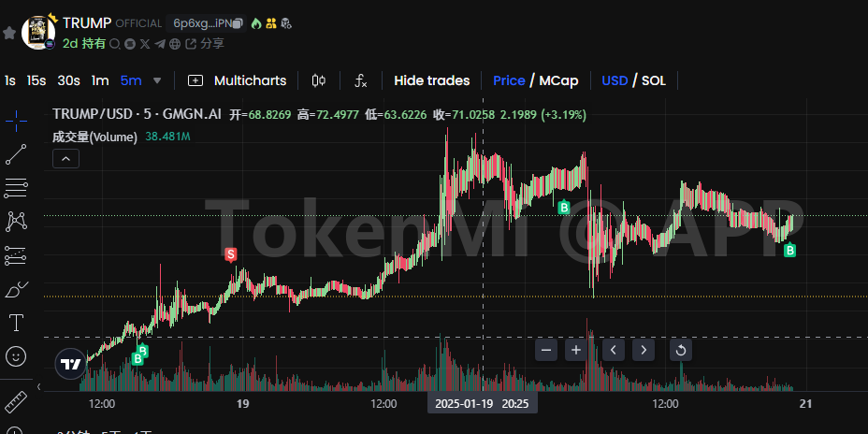Screen dimensions: 868x434
Task: Open the fx indicators menu
Action: click(x=360, y=80)
